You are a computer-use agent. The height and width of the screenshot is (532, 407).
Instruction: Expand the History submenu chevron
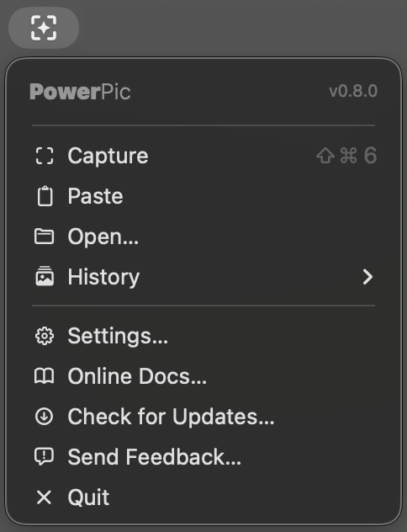click(367, 277)
